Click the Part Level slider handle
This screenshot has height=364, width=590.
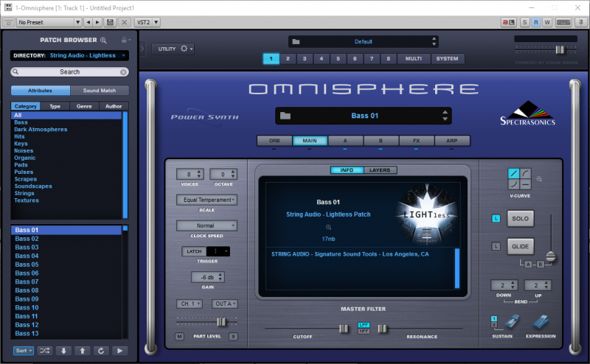coord(222,322)
